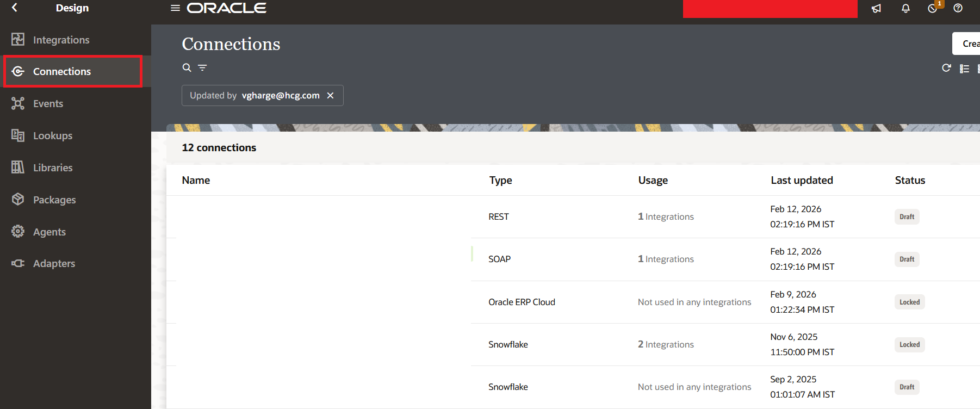Select Events in the sidebar
Screen dimensions: 980x409
[48, 103]
